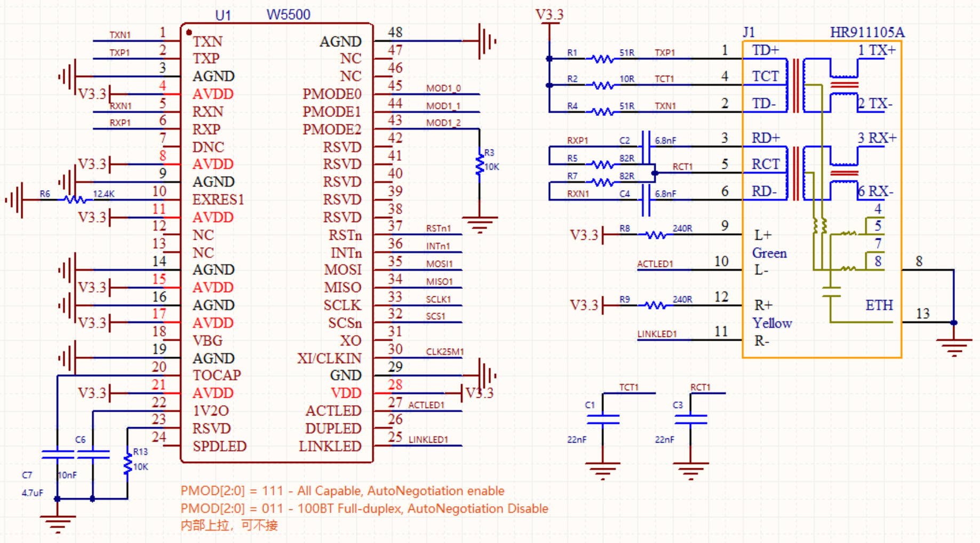
Task: Click the HR911105A part name
Action: tap(867, 33)
